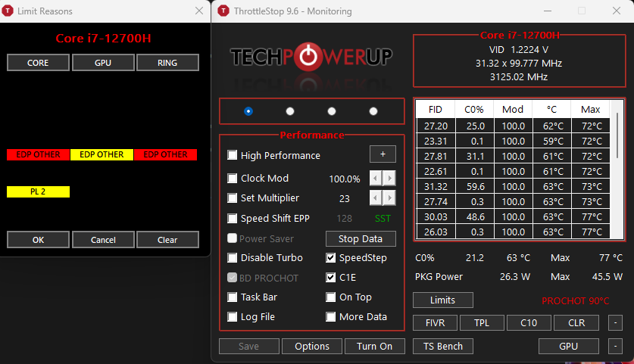Click the CLR button to reset maximums
The height and width of the screenshot is (364, 634).
click(576, 323)
